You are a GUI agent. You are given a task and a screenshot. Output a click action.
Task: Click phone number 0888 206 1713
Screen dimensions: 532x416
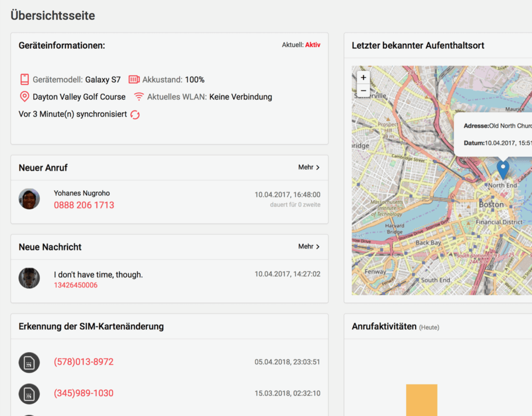(x=84, y=205)
